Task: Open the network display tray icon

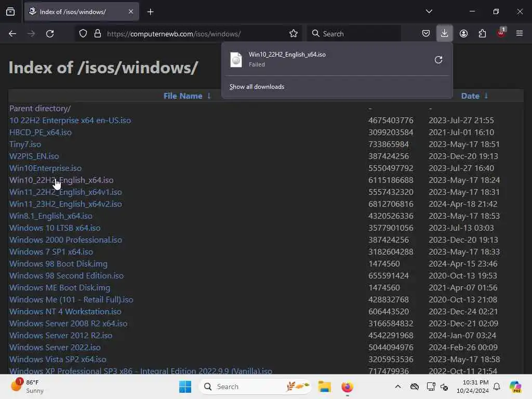Action: click(x=431, y=387)
